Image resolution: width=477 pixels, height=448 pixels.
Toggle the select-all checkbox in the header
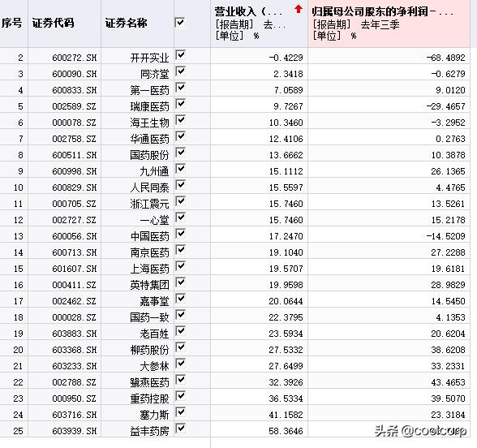point(180,23)
